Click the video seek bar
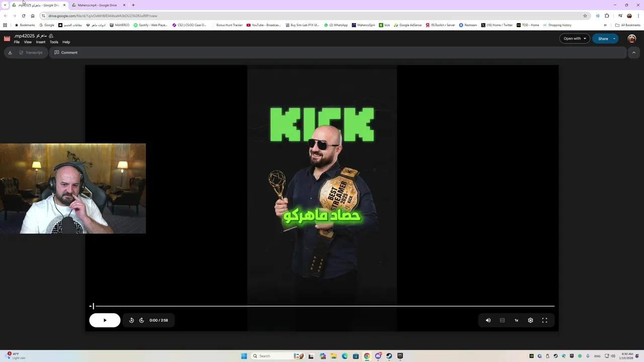 coord(322,306)
